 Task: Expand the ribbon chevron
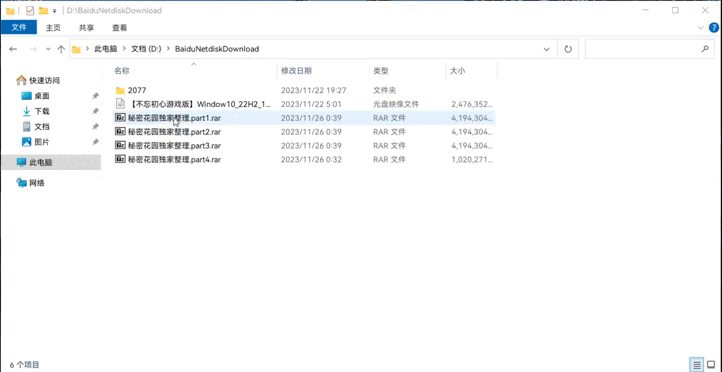point(700,28)
